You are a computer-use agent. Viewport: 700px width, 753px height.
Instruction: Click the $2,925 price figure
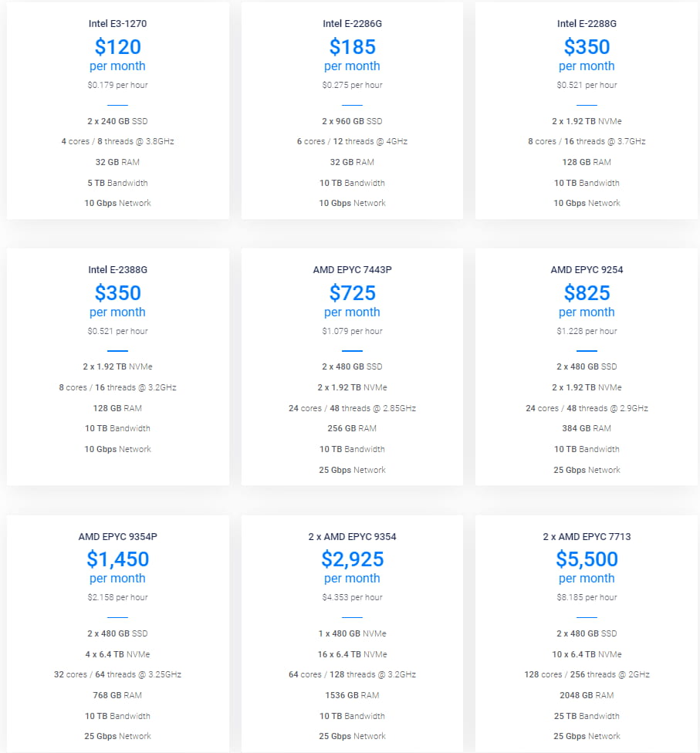[352, 559]
